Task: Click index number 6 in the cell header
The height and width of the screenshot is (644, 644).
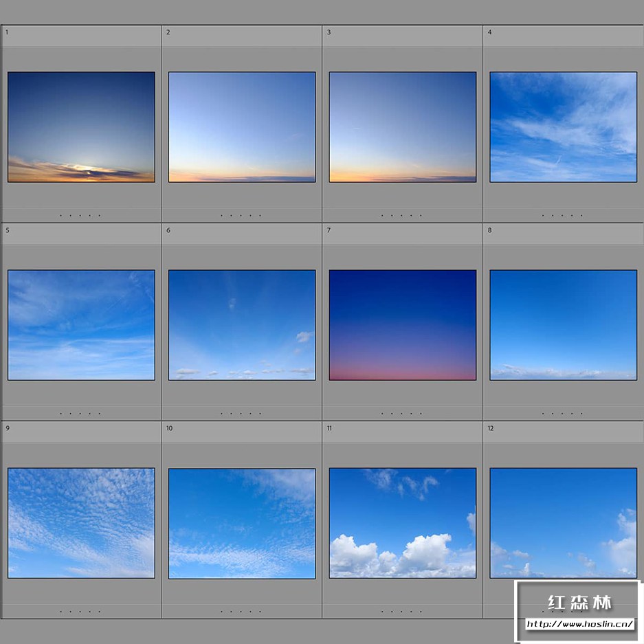Action: point(168,230)
